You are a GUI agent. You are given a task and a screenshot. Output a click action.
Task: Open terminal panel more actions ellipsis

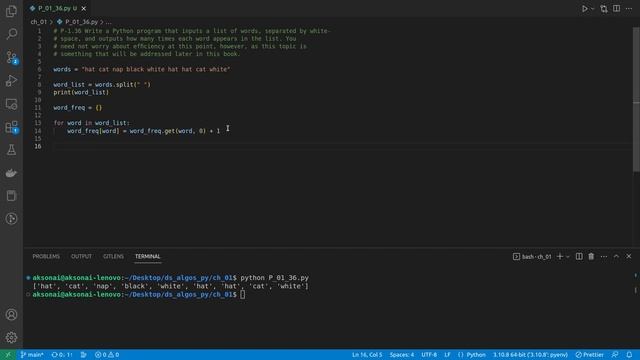(x=604, y=256)
